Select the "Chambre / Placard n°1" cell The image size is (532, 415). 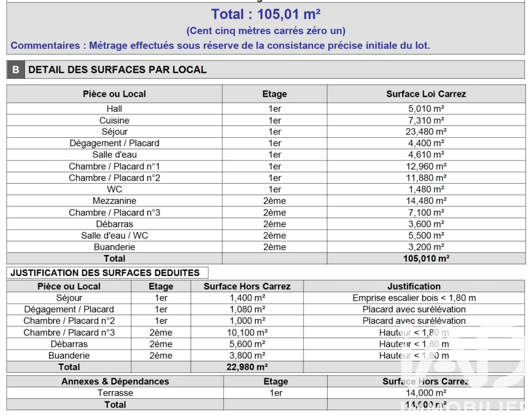coord(115,166)
